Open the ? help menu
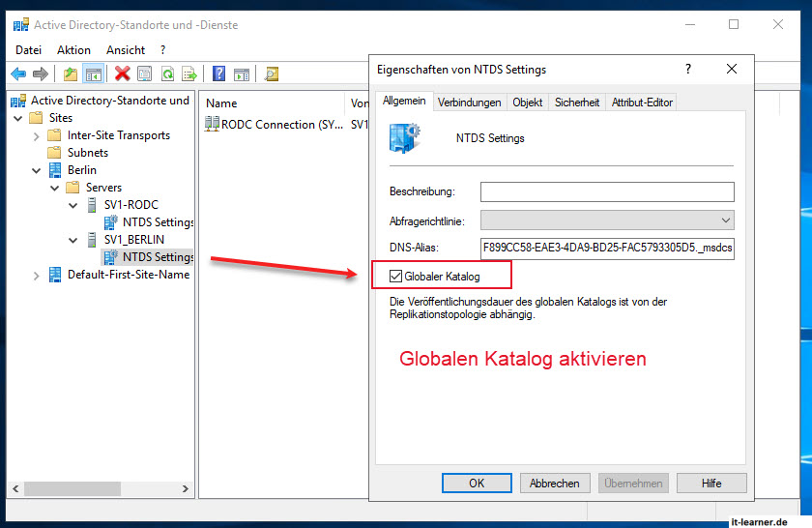This screenshot has height=528, width=812. pyautogui.click(x=162, y=50)
